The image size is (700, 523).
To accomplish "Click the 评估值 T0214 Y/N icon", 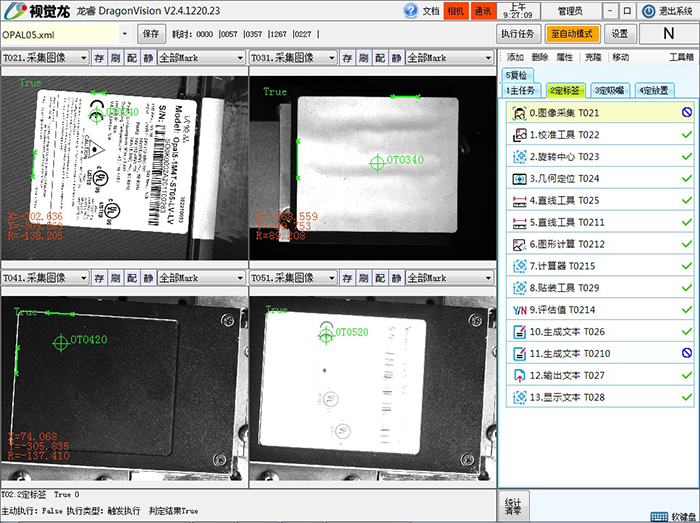I will [x=519, y=310].
